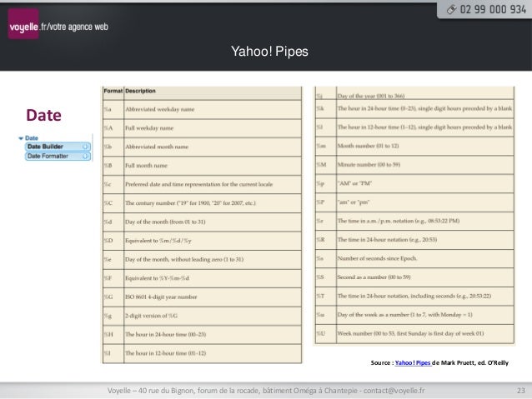Click the "AM" or "PM" description cell

click(425, 183)
